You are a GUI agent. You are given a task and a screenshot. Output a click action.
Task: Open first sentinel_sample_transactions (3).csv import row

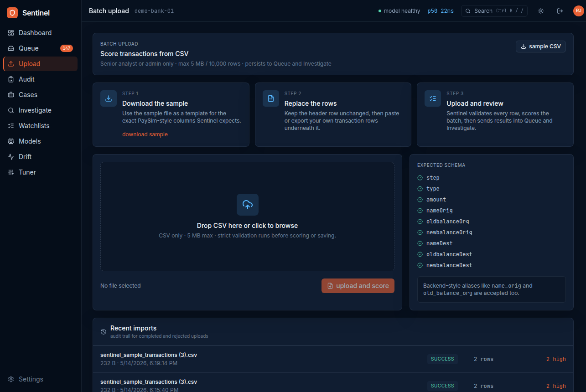pos(333,359)
